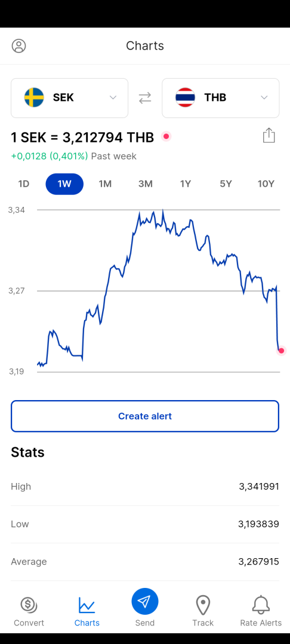
Task: Tap the Create alert button
Action: pyautogui.click(x=145, y=416)
